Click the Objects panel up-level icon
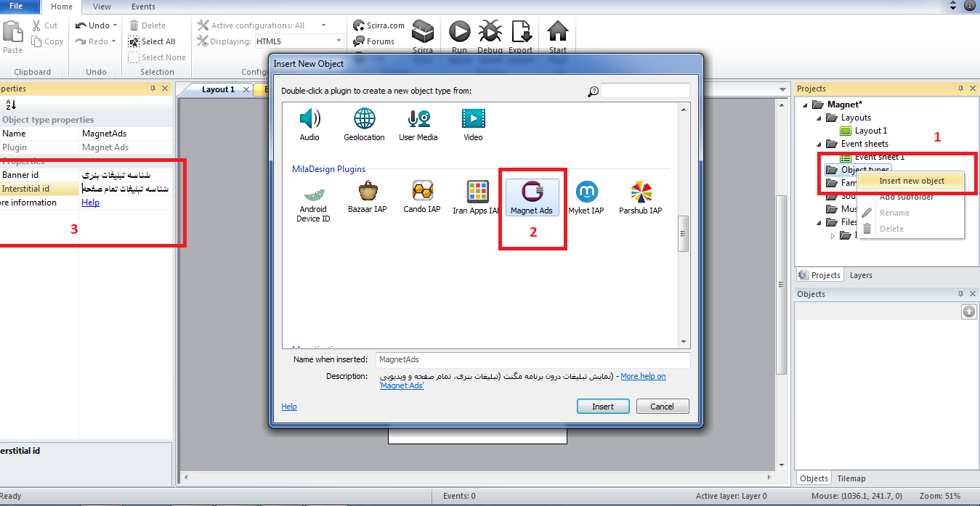The height and width of the screenshot is (506, 980). [969, 311]
